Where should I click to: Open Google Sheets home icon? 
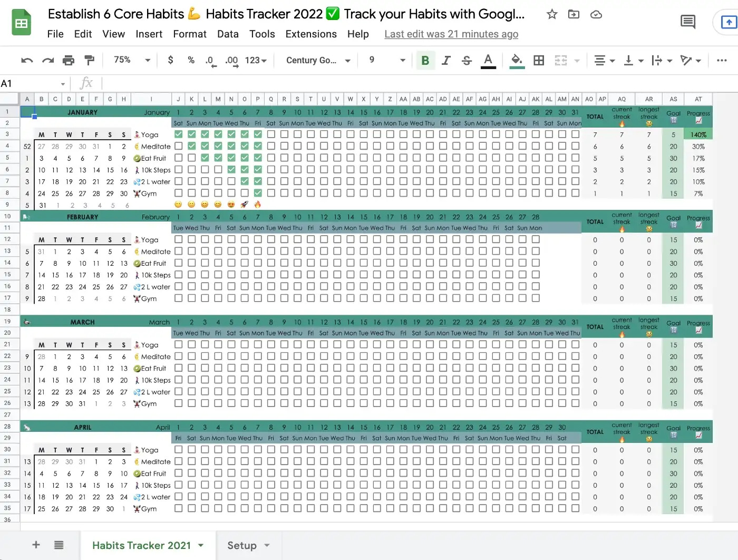pos(21,22)
